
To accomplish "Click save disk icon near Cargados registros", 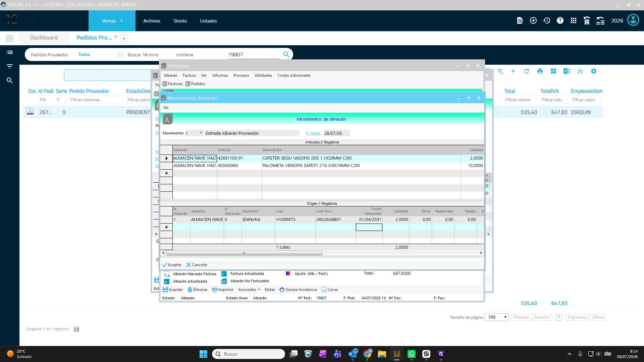I will (x=76, y=329).
